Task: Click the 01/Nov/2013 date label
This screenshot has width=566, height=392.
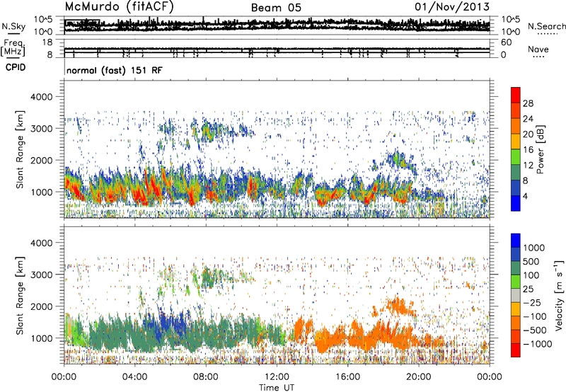Action: (452, 6)
